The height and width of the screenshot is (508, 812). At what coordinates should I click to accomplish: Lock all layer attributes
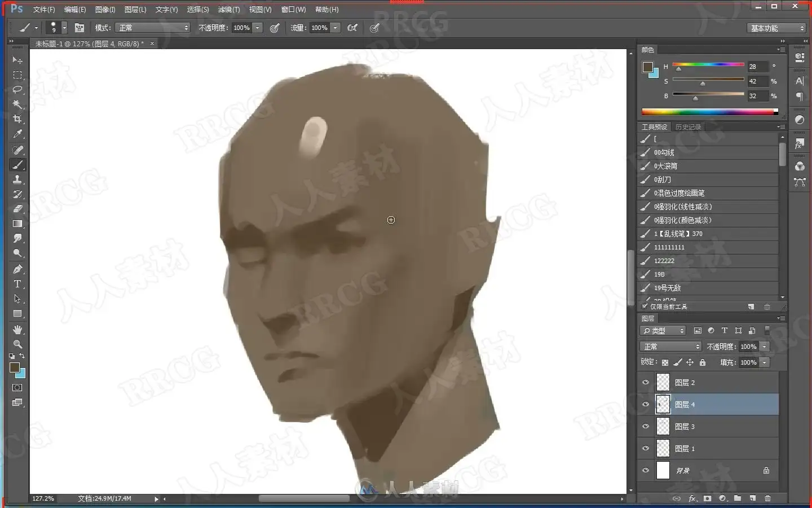point(703,362)
